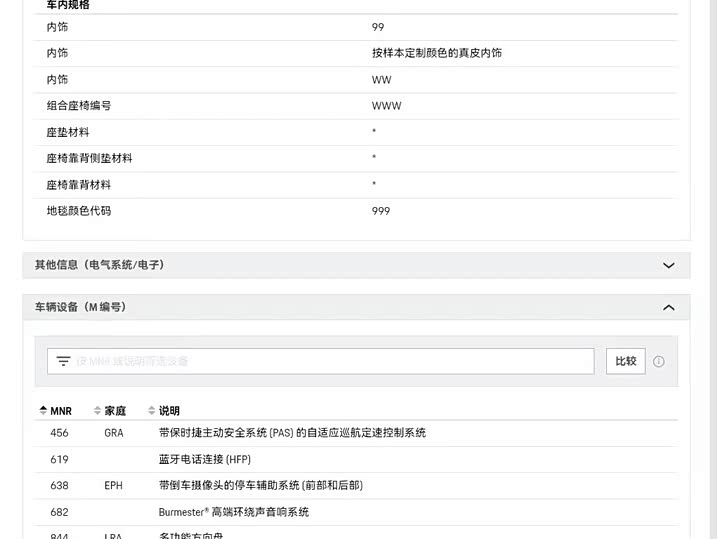The height and width of the screenshot is (539, 720).
Task: Click the info icon next to 比较
Action: click(659, 361)
